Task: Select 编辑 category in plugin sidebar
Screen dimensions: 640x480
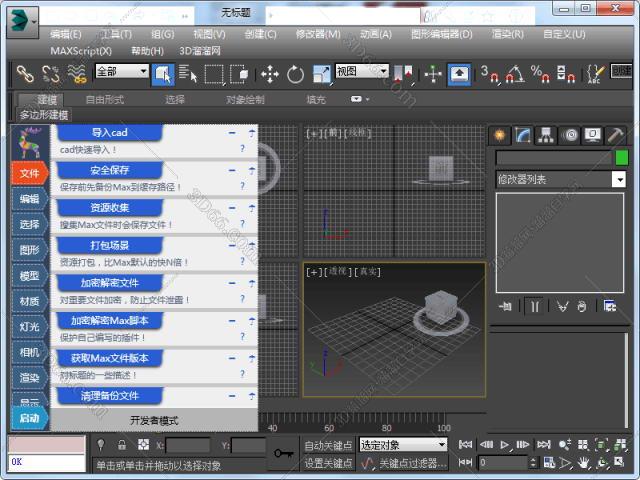Action: (30, 199)
